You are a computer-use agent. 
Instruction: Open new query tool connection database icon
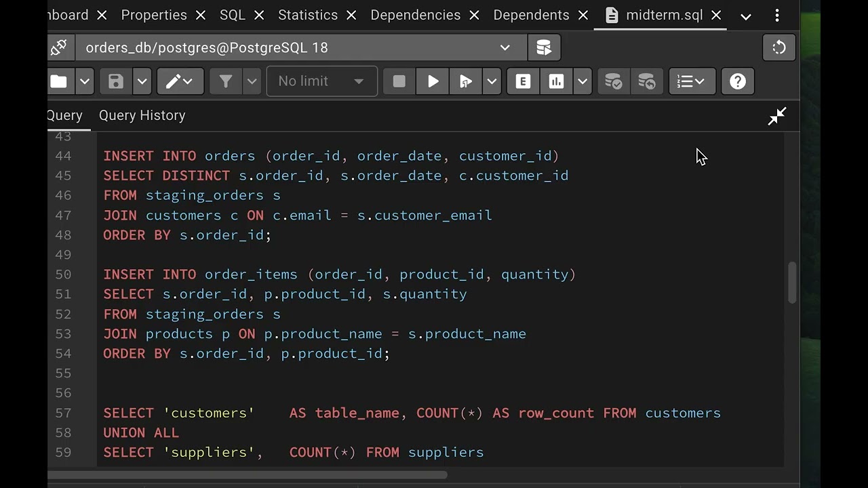coord(544,47)
